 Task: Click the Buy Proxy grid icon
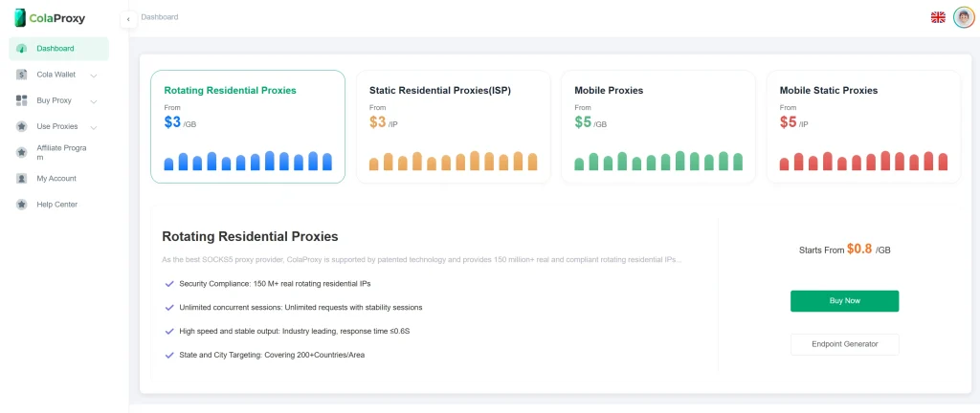pos(22,100)
